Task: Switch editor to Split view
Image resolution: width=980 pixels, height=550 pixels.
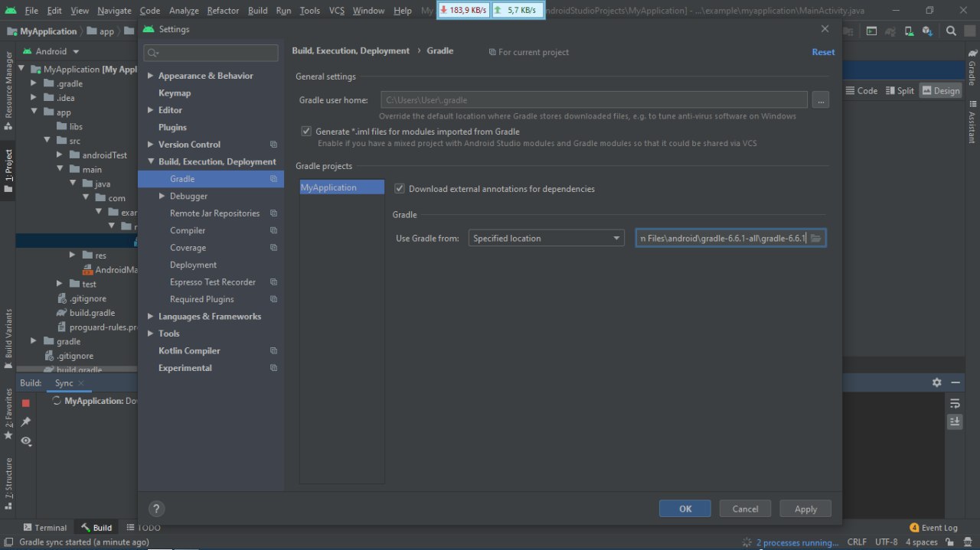Action: tap(900, 90)
